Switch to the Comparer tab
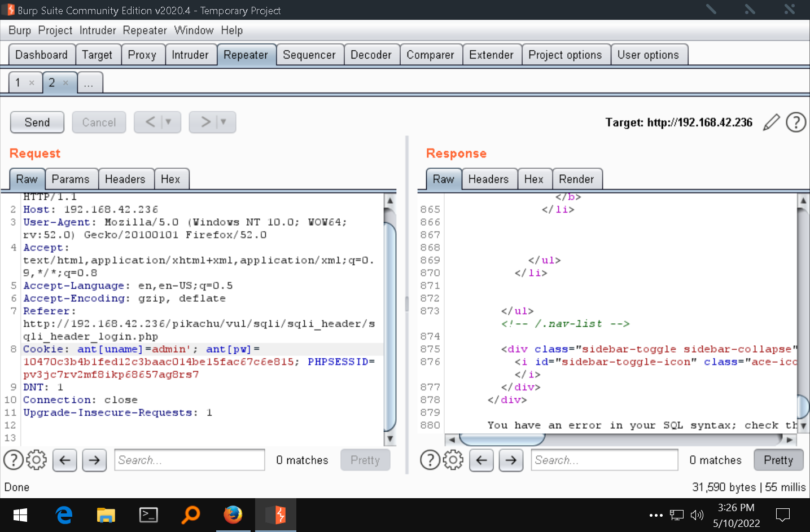This screenshot has height=532, width=810. tap(431, 55)
